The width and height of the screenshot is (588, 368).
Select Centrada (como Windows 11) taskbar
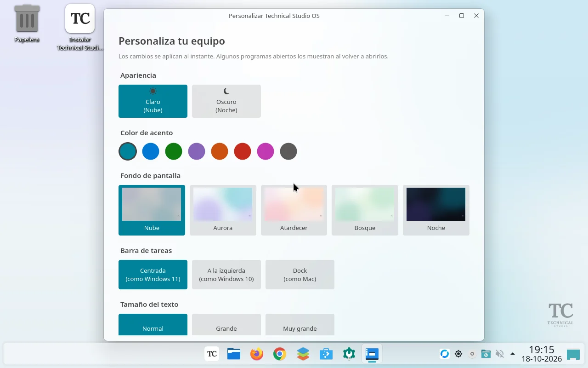pos(153,275)
